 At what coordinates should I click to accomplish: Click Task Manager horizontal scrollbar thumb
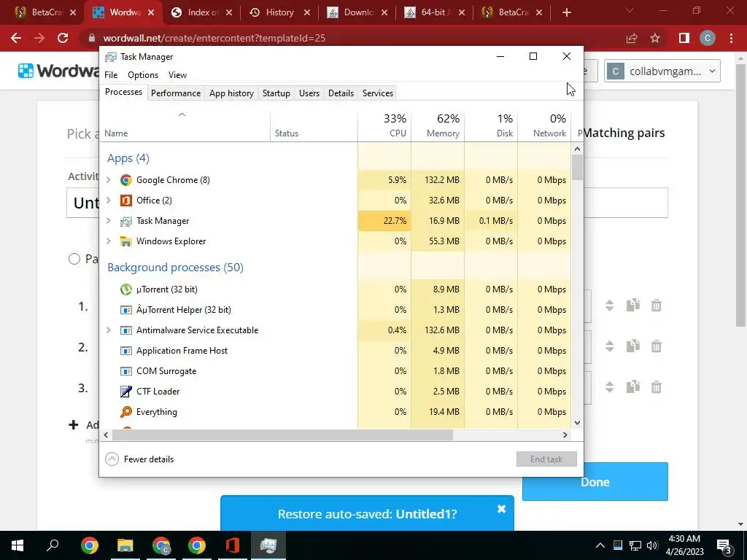(x=282, y=435)
